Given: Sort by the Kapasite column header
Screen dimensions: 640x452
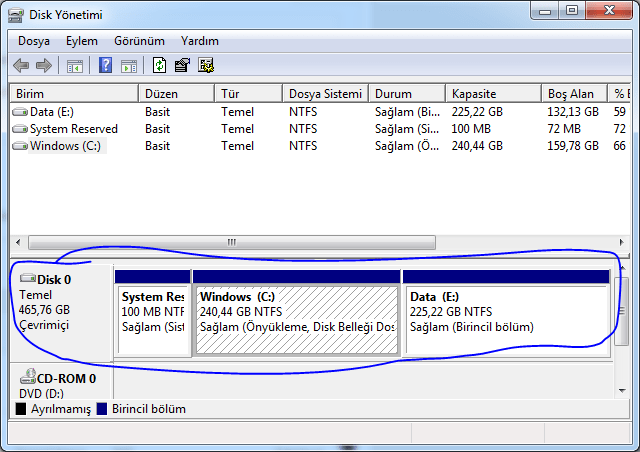Looking at the screenshot, I should [x=493, y=94].
